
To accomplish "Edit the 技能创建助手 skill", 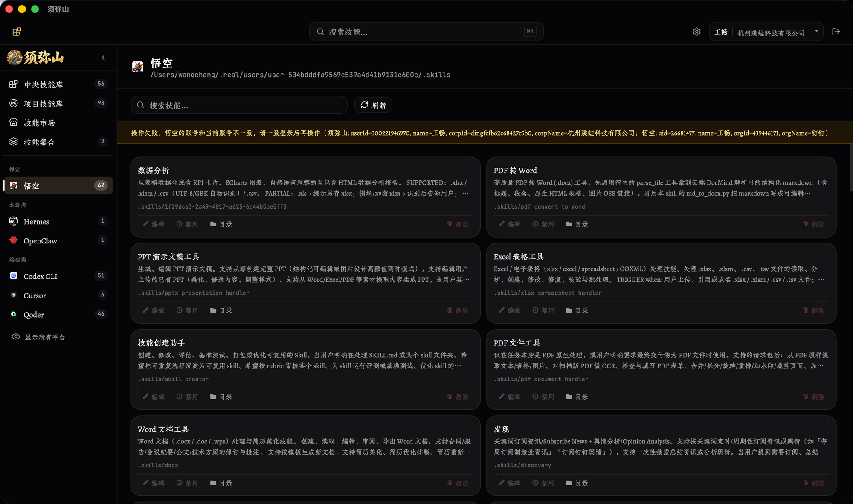I will coord(154,397).
